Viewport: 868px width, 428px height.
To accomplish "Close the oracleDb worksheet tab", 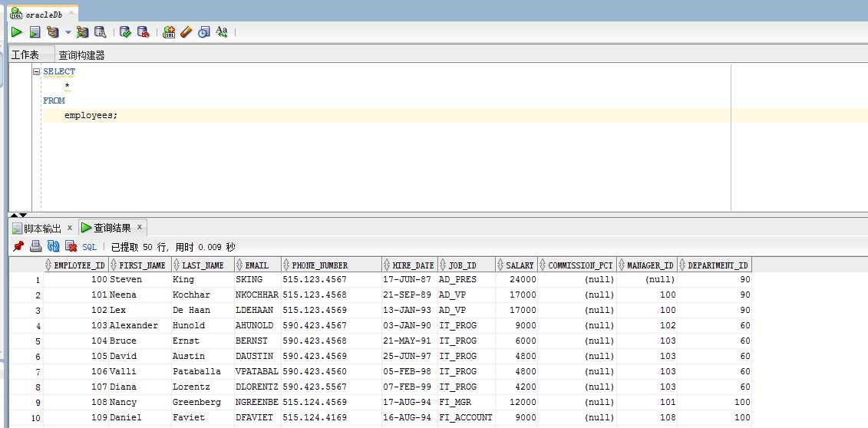I will tap(71, 13).
